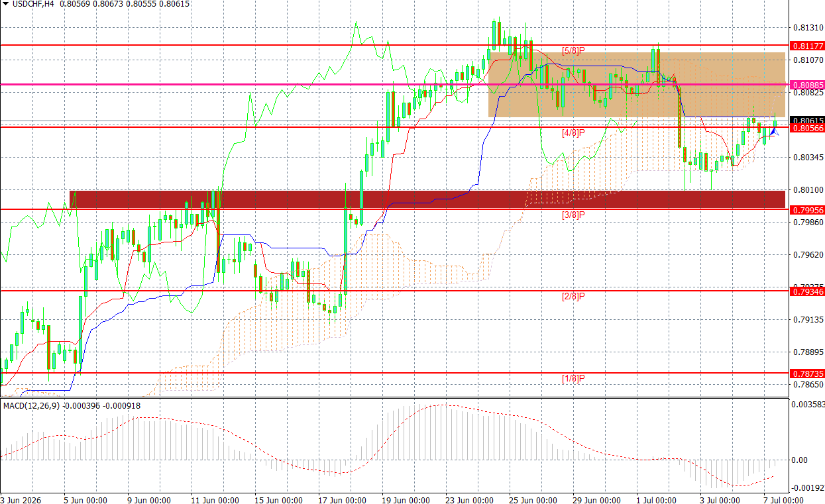Click the 3 Jun 2026 date label
This screenshot has width=825, height=504.
22,500
